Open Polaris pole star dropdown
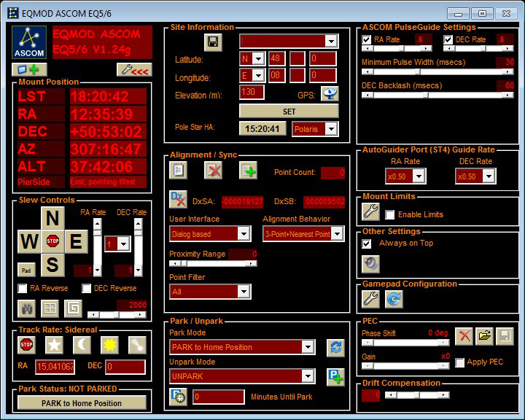This screenshot has height=420, width=525. [x=331, y=129]
